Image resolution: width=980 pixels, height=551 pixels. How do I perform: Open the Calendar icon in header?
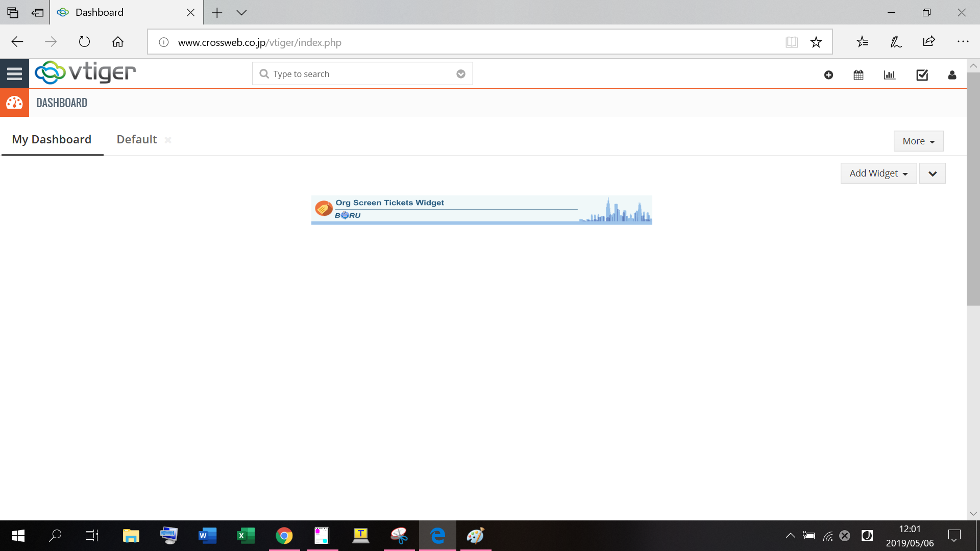tap(859, 75)
